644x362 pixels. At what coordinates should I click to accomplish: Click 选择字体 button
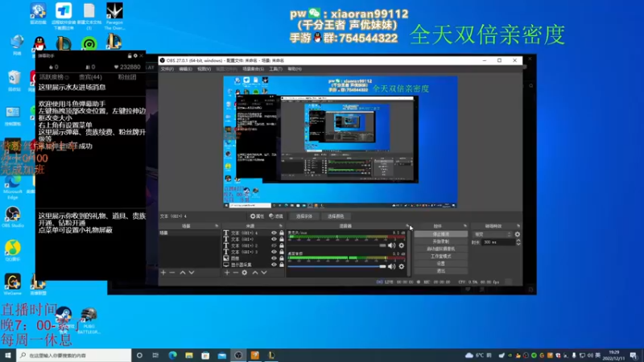point(304,216)
